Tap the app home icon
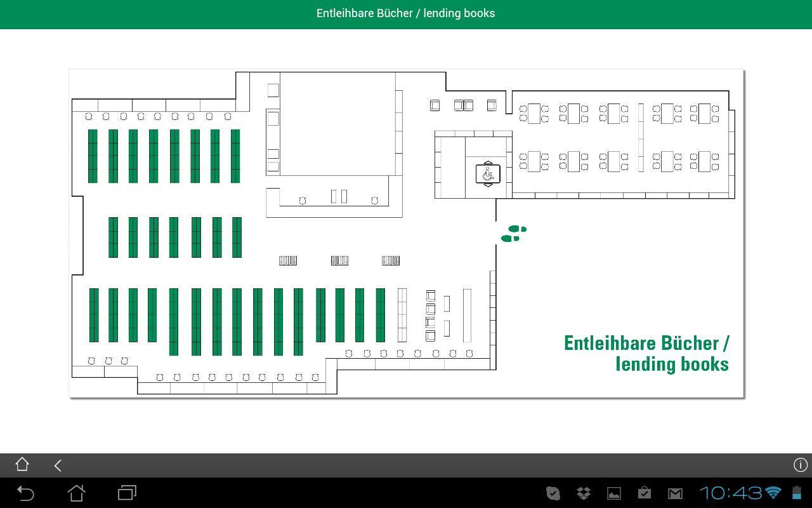The height and width of the screenshot is (508, 812). (22, 465)
